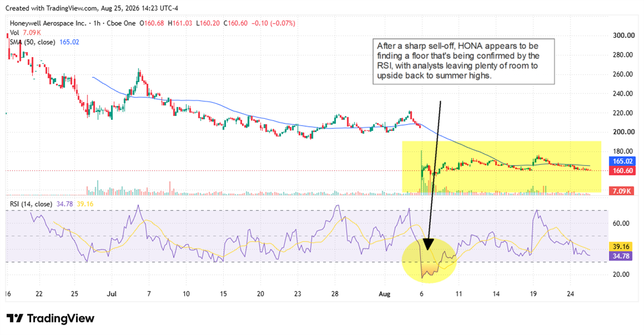
Task: Click the Jul label on the time axis
Action: [112, 294]
